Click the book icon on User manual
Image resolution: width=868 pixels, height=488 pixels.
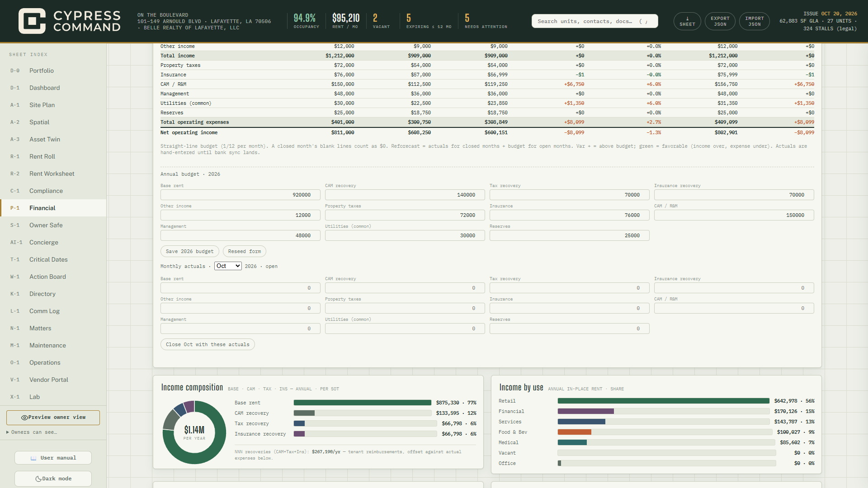[33, 458]
